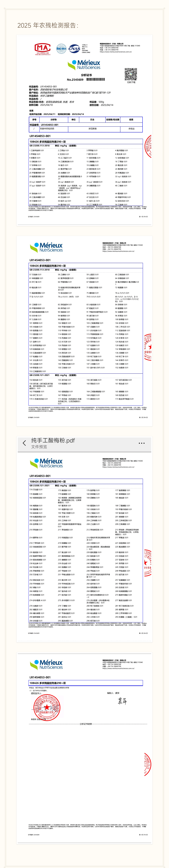Click entry 1 乙酰甲胺磷 0.01
169x868 pixels.
37,151
